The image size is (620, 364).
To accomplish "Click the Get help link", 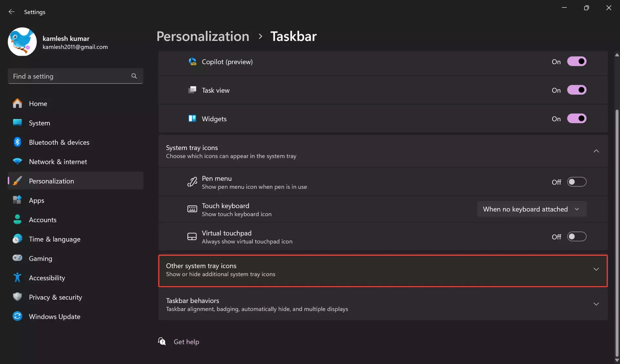I will tap(187, 341).
